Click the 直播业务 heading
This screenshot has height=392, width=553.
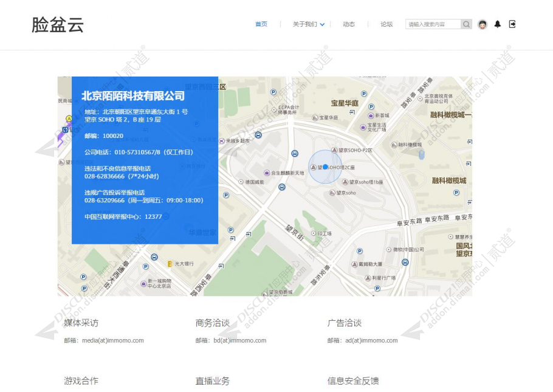point(213,380)
